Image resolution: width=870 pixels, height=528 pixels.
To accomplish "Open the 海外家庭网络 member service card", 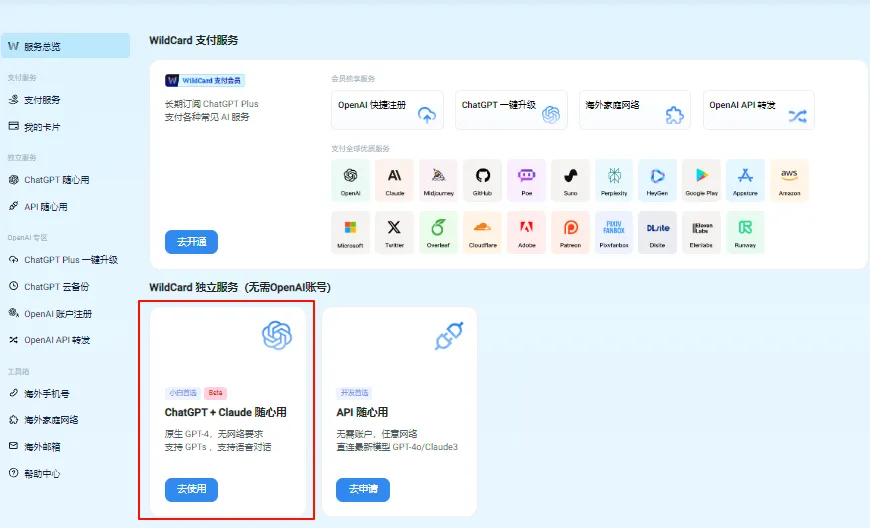I will pos(635,110).
